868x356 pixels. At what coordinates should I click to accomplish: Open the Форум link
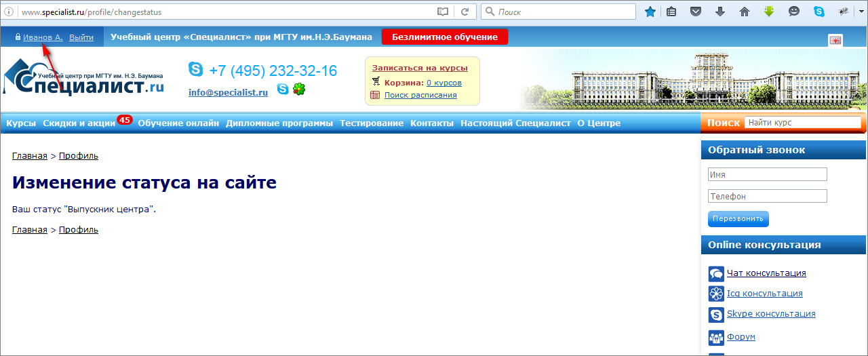pos(741,337)
